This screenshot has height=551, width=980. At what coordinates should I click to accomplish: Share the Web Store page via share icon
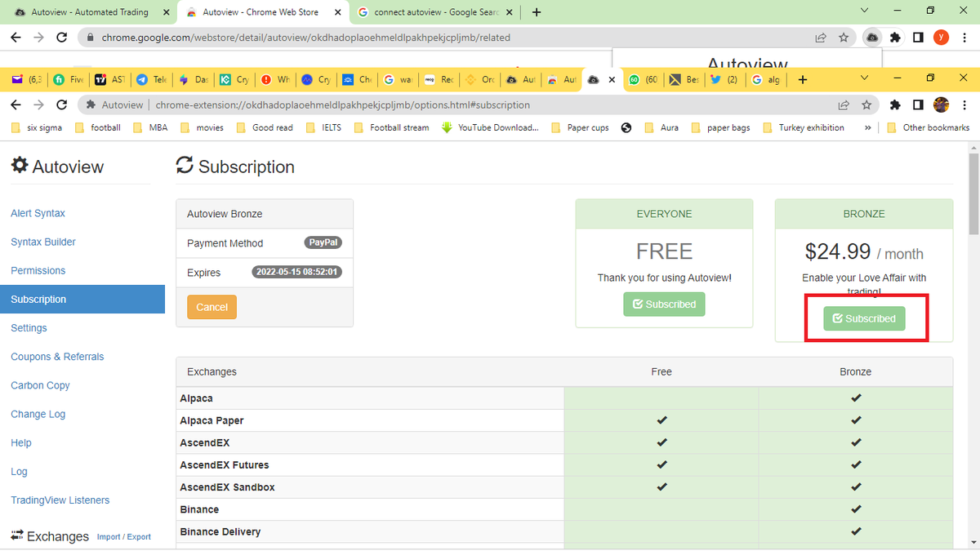(x=821, y=38)
